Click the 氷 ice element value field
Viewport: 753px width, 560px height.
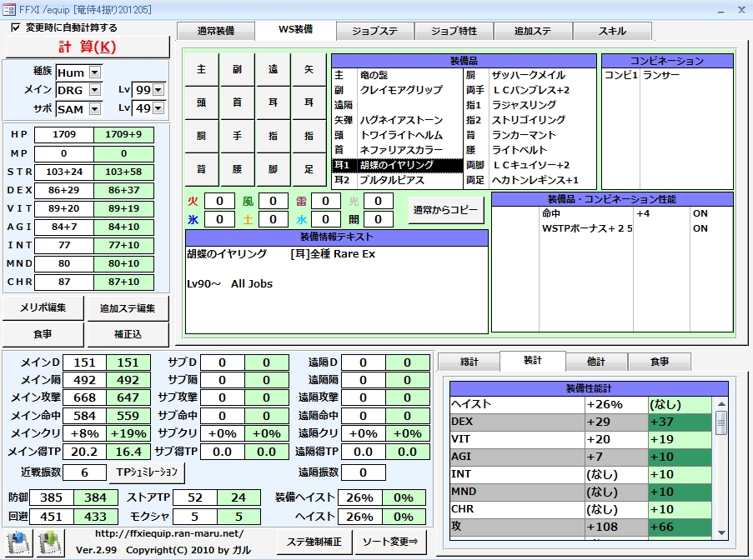219,219
